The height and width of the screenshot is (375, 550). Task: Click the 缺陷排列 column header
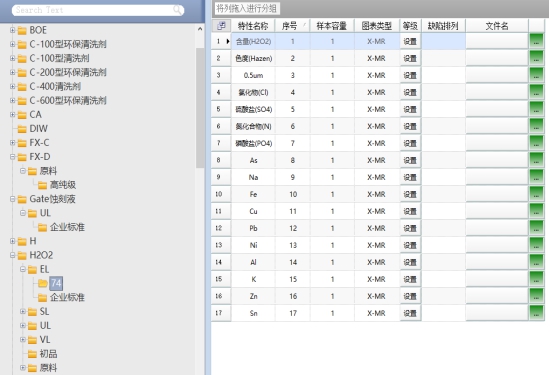pos(443,26)
